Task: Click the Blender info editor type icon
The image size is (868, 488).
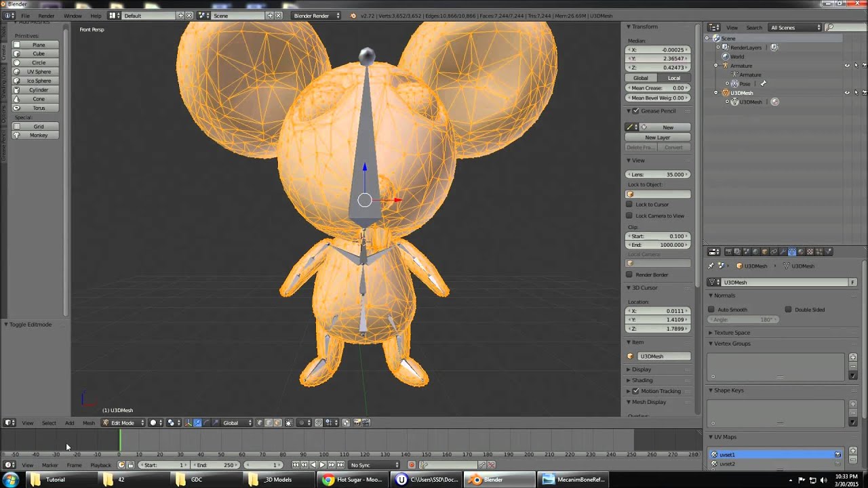Action: tap(8, 15)
